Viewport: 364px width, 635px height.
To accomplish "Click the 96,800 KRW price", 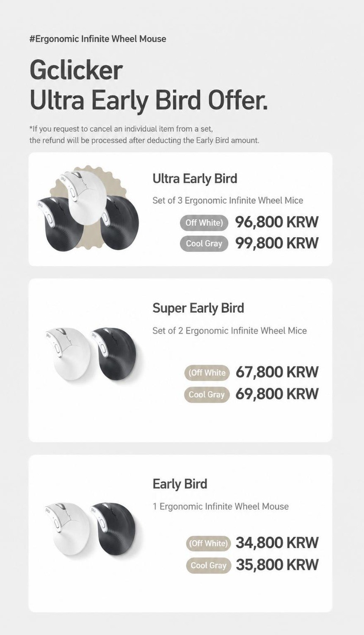I will [x=277, y=222].
